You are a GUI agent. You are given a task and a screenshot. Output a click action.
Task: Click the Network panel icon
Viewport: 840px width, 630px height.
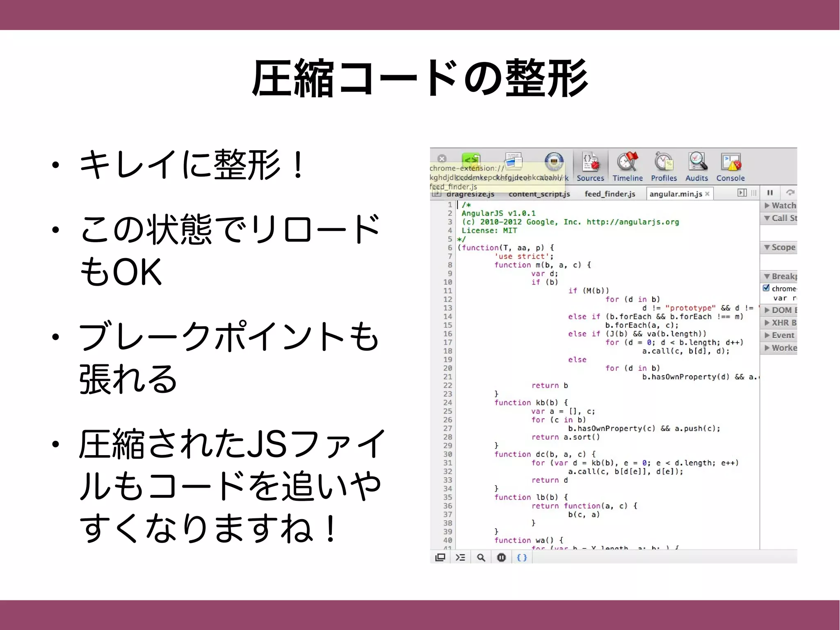[554, 161]
